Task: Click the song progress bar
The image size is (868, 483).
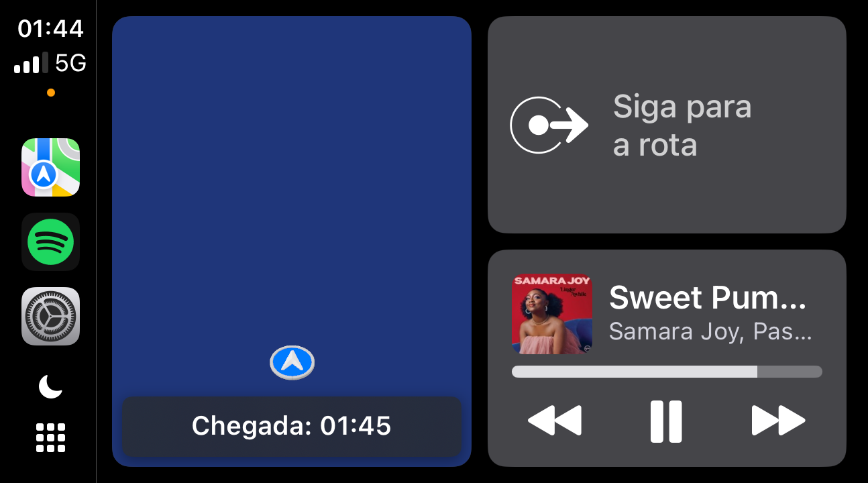Action: pyautogui.click(x=667, y=372)
